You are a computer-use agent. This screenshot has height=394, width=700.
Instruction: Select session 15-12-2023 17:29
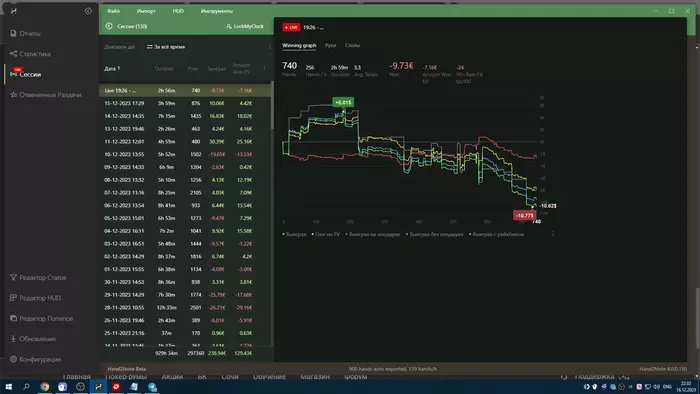[x=185, y=103]
